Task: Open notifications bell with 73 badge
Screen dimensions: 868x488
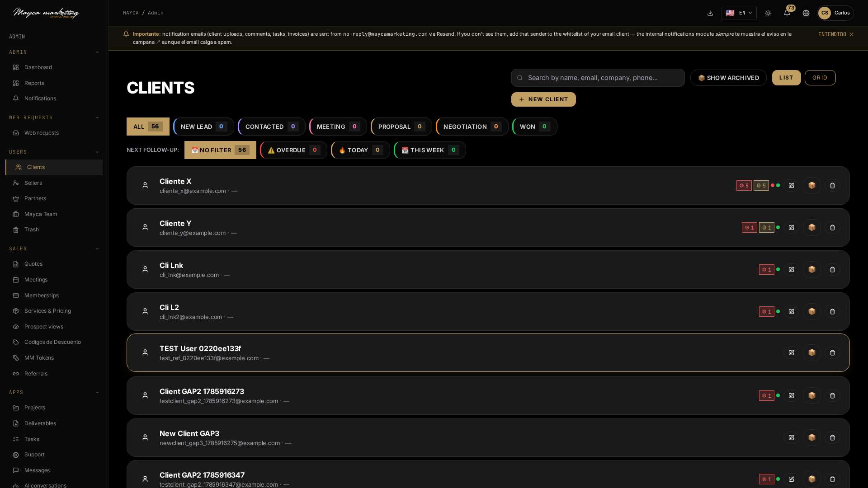Action: point(787,13)
